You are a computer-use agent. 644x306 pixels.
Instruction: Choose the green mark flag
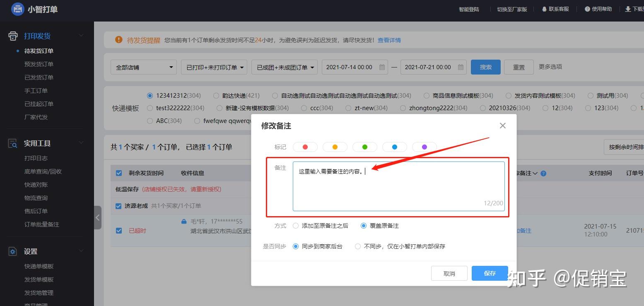tap(365, 147)
